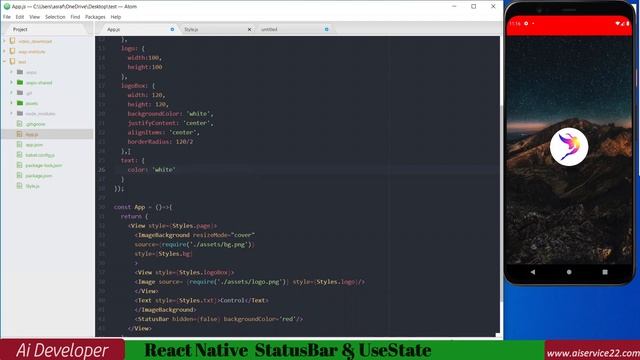
Task: Expand the video_downloader project folder
Action: 4,41
